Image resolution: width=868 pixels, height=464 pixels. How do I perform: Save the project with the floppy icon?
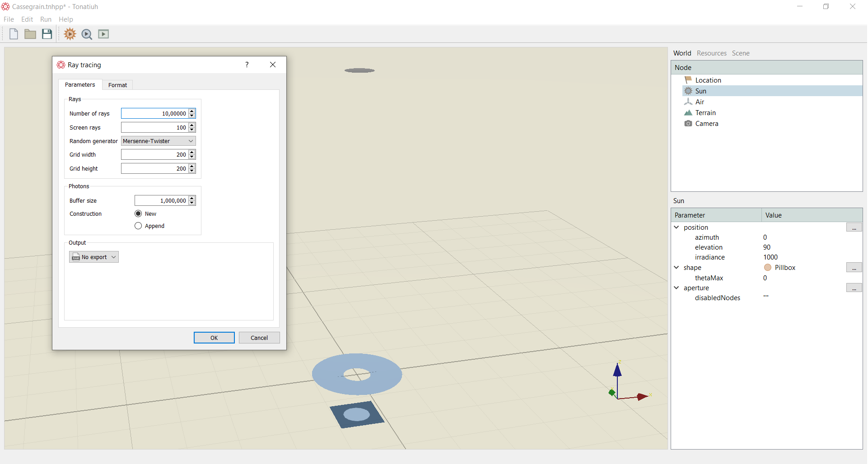pyautogui.click(x=47, y=34)
